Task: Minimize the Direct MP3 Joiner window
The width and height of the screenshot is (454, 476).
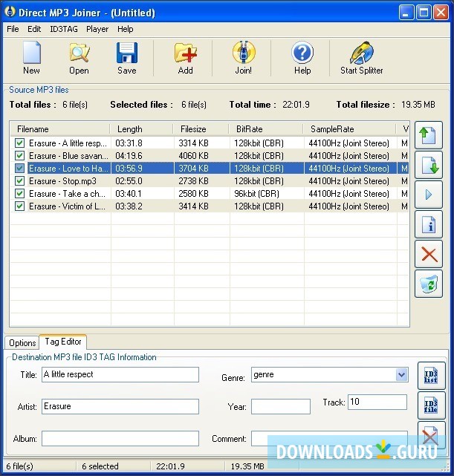Action: [406, 12]
